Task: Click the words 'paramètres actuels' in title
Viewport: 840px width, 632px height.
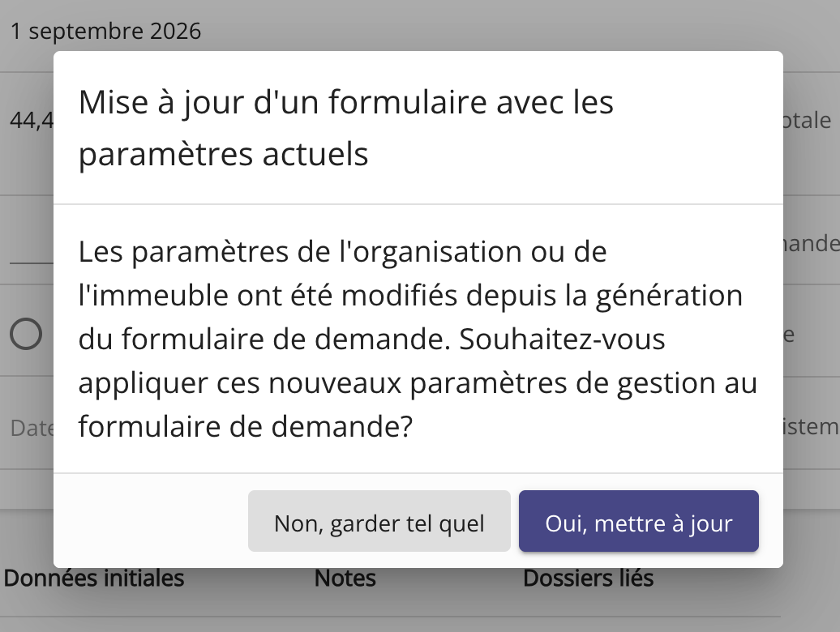Action: [223, 154]
